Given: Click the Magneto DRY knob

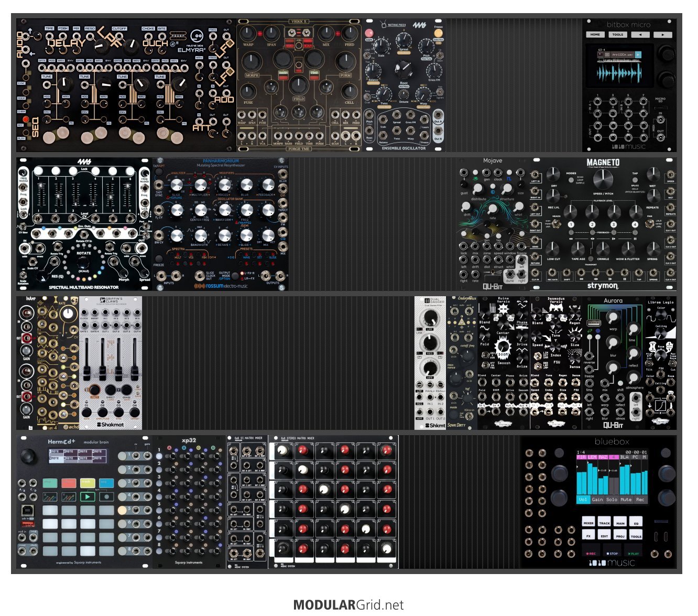Looking at the screenshot, I should pyautogui.click(x=553, y=175).
